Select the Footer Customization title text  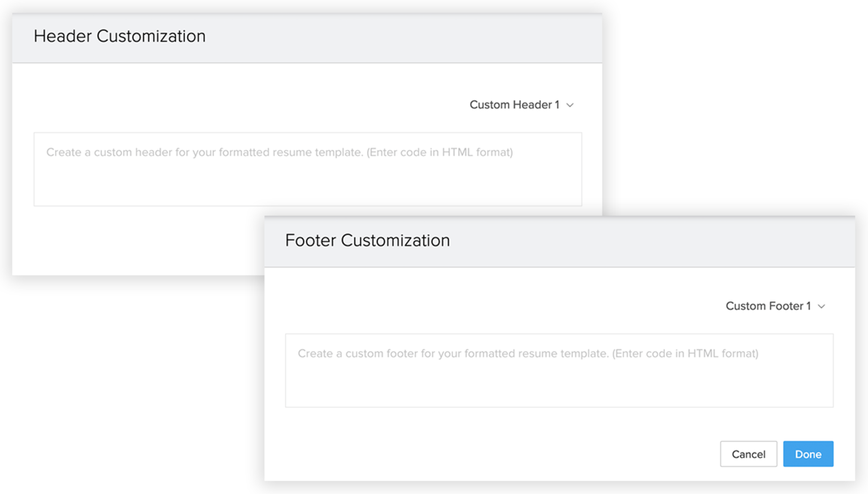click(x=368, y=240)
